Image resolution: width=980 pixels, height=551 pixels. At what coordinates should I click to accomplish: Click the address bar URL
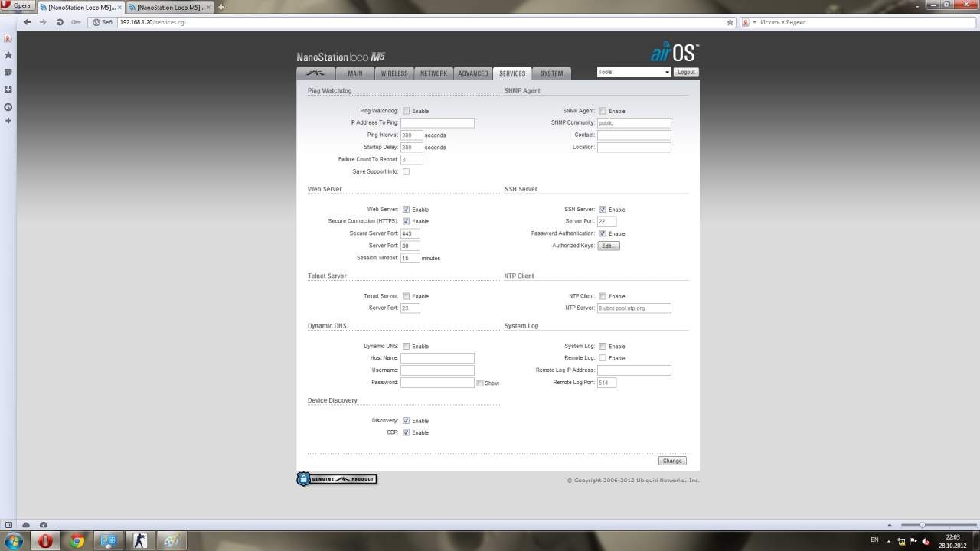pos(152,22)
